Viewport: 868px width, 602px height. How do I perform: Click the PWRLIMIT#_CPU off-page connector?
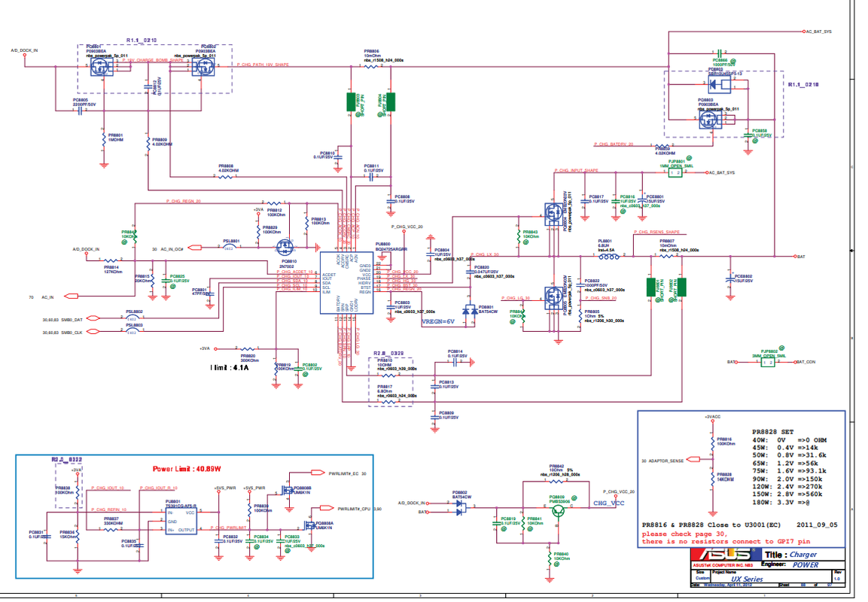pyautogui.click(x=327, y=508)
